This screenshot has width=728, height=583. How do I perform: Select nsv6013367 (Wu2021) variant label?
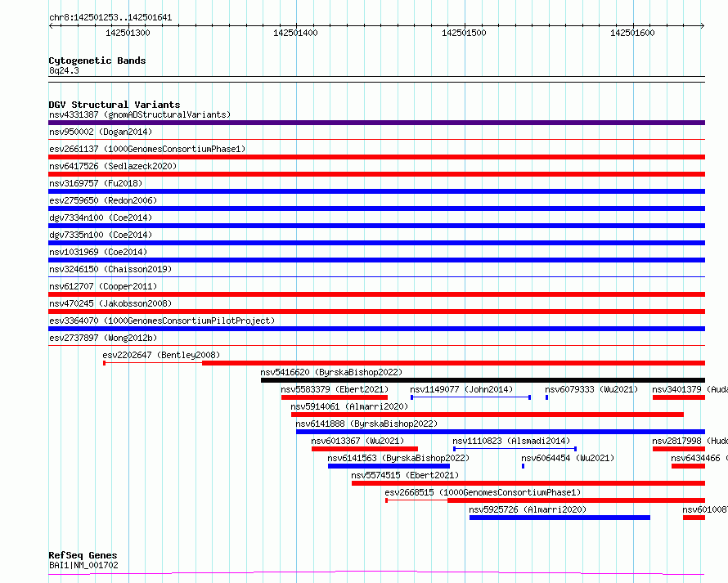point(357,441)
